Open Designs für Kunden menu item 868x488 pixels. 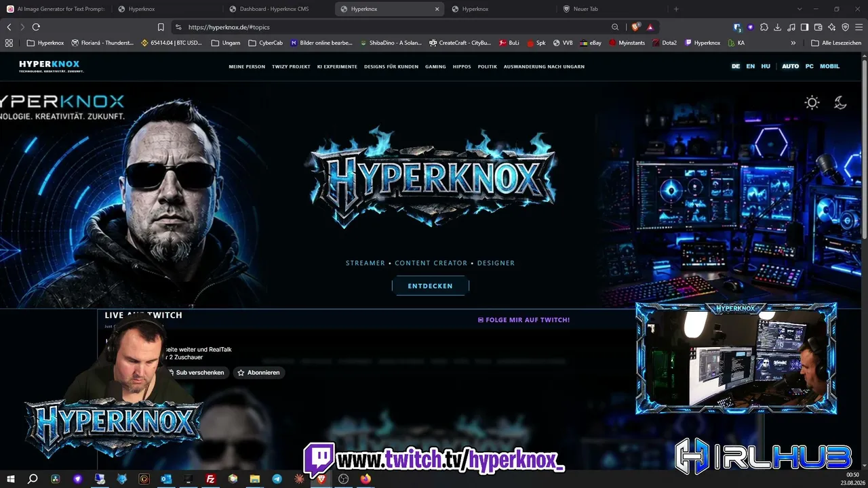coord(391,66)
